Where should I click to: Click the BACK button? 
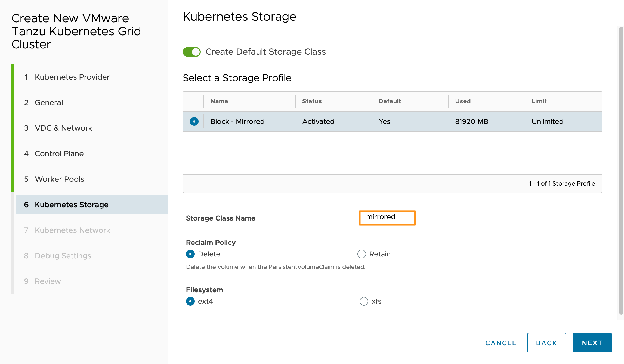tap(546, 343)
